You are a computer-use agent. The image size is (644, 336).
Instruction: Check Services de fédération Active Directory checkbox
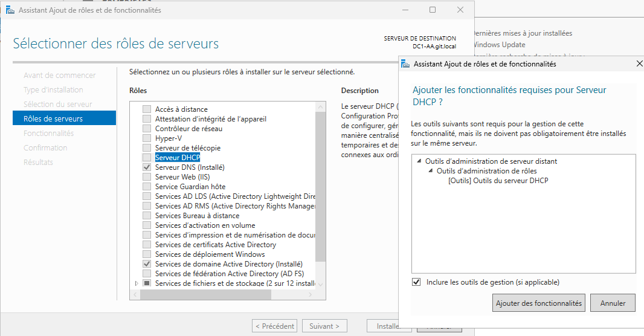click(x=147, y=274)
